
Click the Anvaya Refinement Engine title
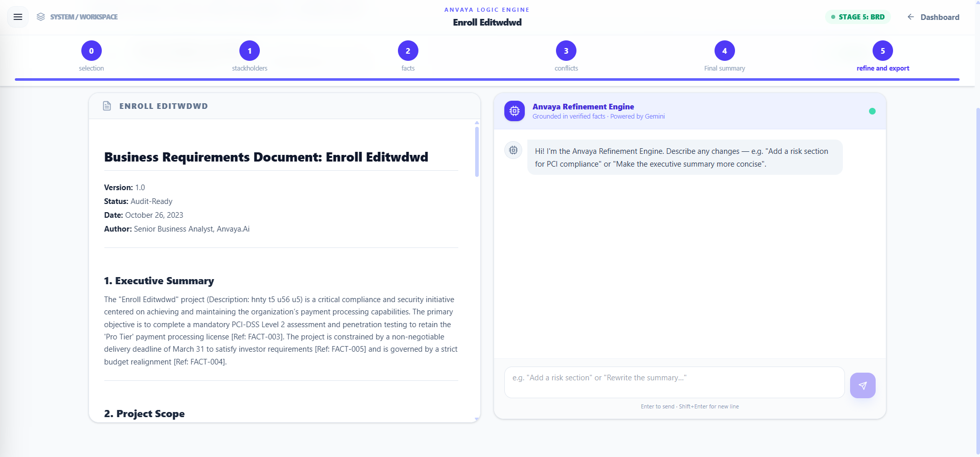pyautogui.click(x=583, y=106)
